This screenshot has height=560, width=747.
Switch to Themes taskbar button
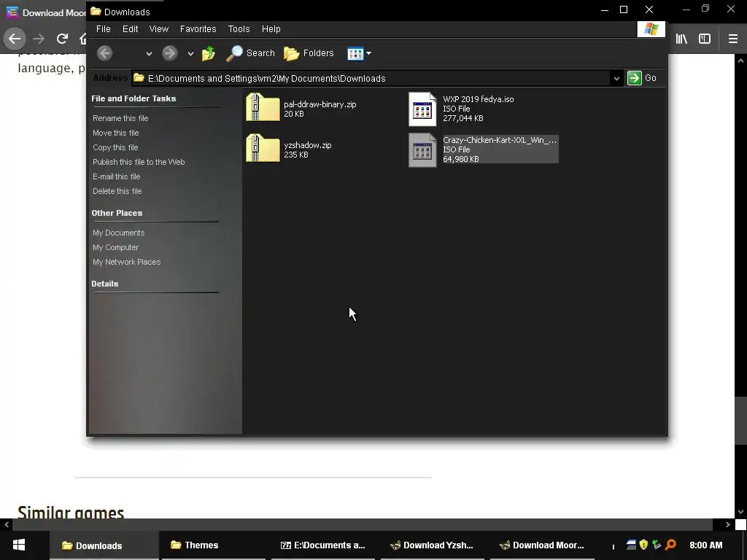(212, 545)
